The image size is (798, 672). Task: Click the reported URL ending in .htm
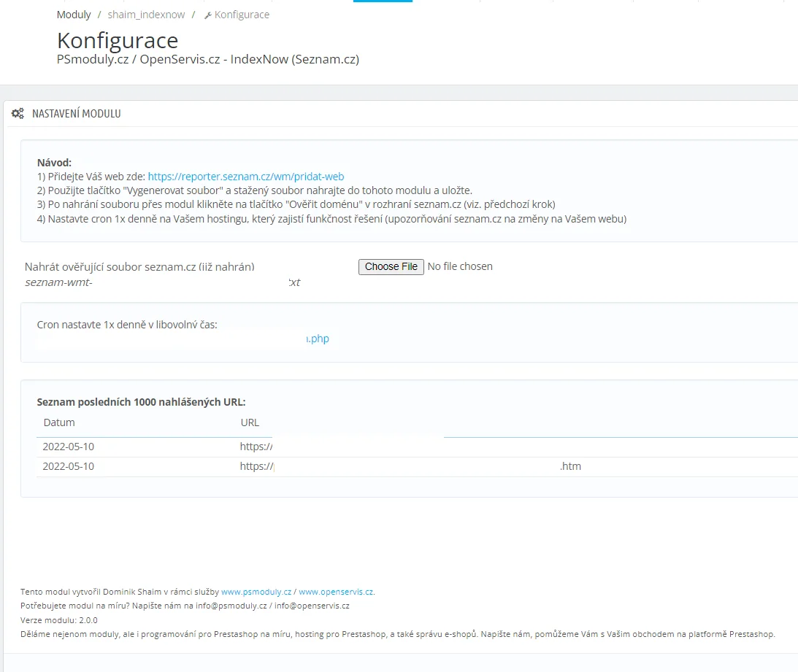click(569, 466)
